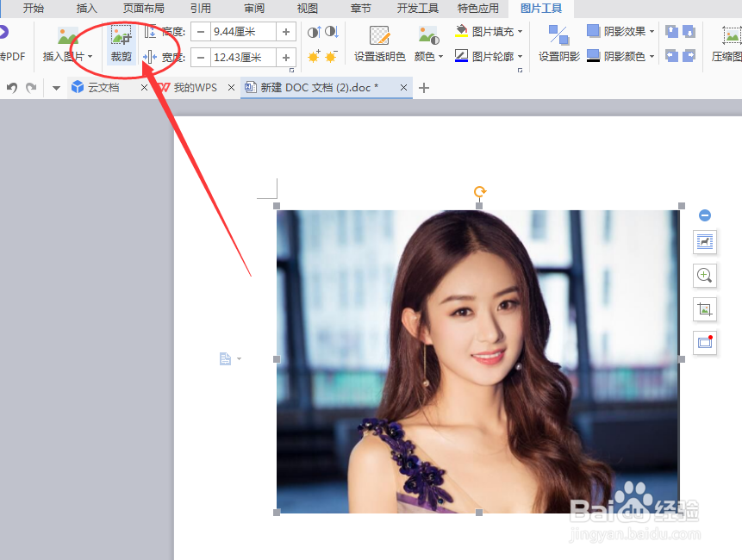742x560 pixels.
Task: Decrease picture width with minus button
Action: [x=201, y=57]
